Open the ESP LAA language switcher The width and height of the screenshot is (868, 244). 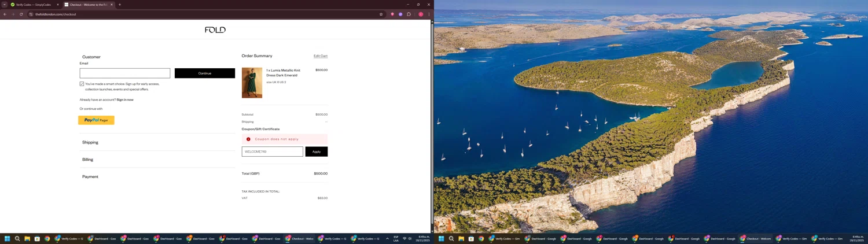[x=396, y=238]
